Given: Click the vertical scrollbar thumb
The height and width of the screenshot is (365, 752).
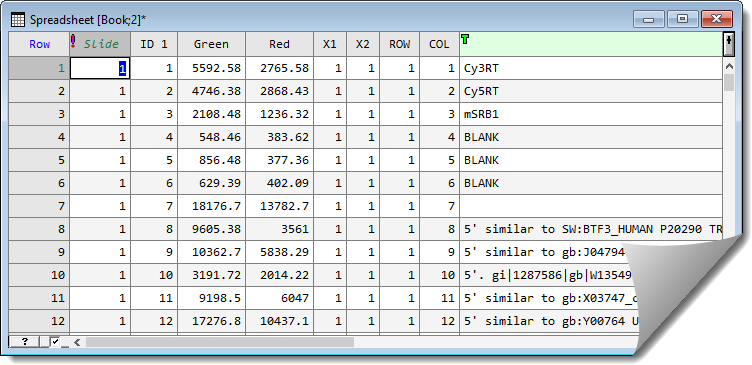Looking at the screenshot, I should 728,82.
